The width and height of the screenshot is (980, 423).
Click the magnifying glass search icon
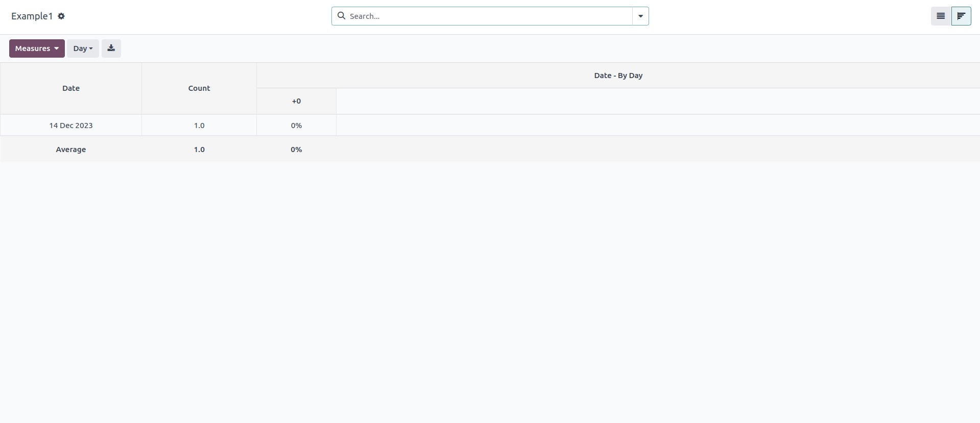click(x=341, y=16)
